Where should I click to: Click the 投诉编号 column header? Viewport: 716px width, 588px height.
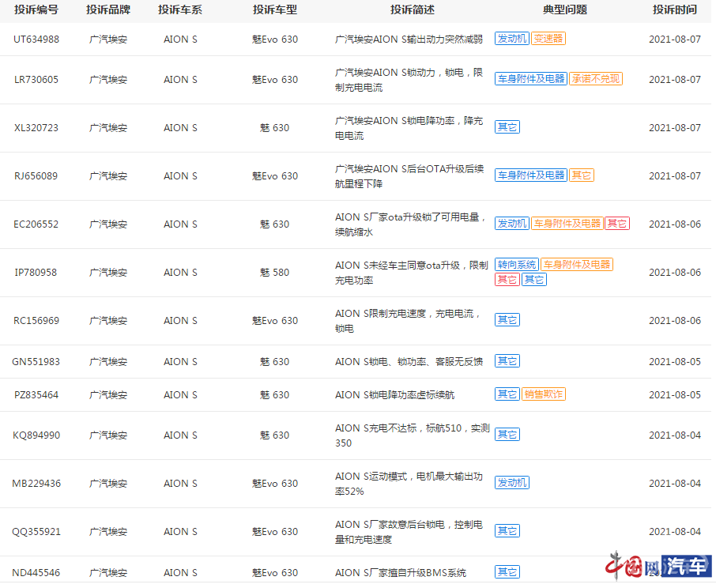coord(36,9)
